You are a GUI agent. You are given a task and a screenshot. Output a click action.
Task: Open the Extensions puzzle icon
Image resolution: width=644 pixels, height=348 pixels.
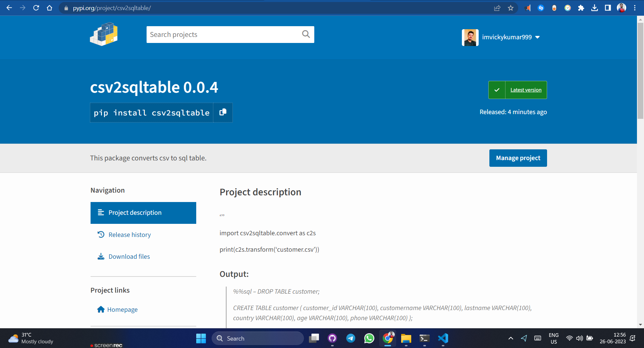pyautogui.click(x=581, y=8)
